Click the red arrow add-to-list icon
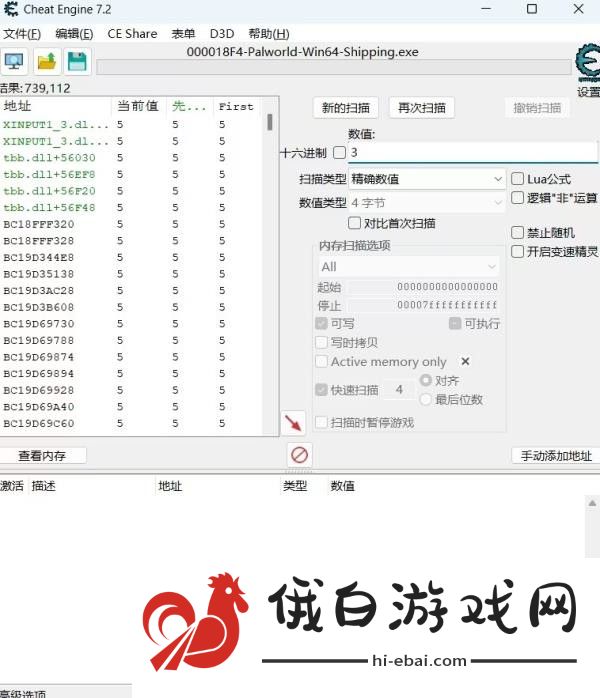Image resolution: width=600 pixels, height=698 pixels. pyautogui.click(x=293, y=423)
